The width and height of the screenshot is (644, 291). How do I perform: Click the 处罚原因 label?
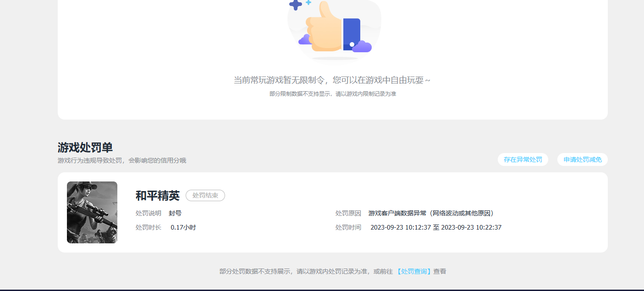[348, 214]
